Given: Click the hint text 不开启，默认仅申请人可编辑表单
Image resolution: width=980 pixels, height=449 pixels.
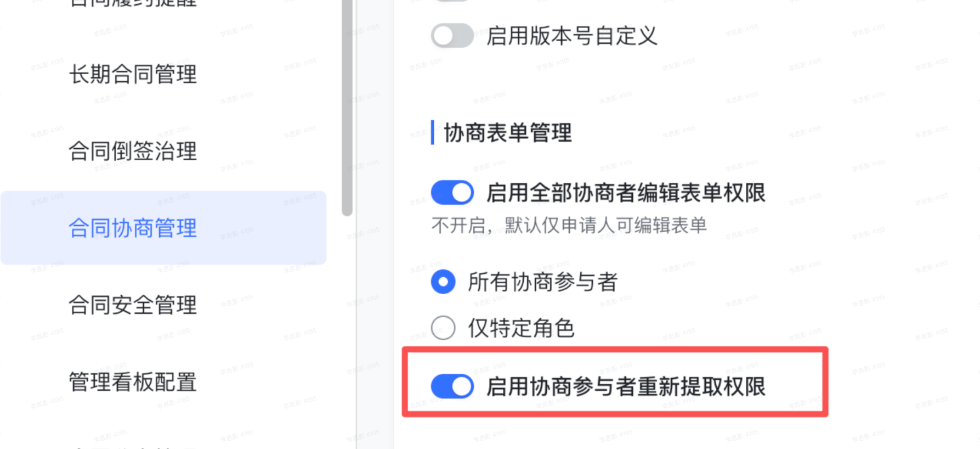Looking at the screenshot, I should click(x=569, y=226).
